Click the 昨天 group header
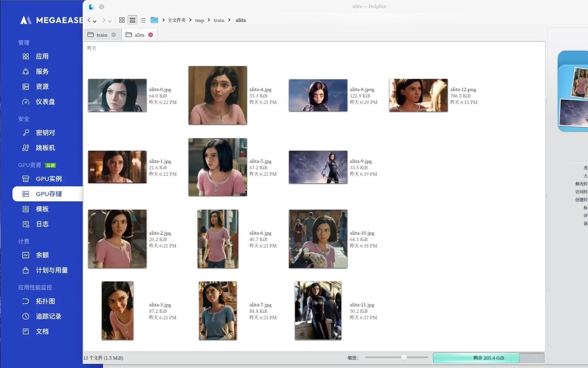The width and height of the screenshot is (588, 368). 92,48
